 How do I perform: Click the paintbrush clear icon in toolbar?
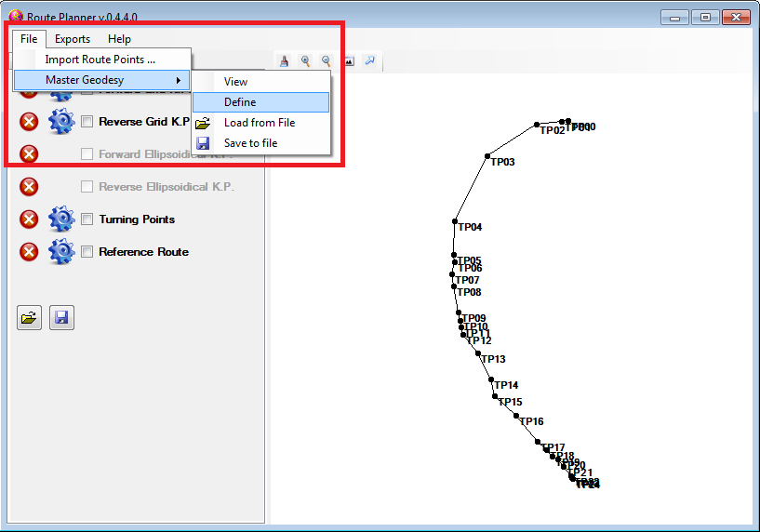pos(284,61)
